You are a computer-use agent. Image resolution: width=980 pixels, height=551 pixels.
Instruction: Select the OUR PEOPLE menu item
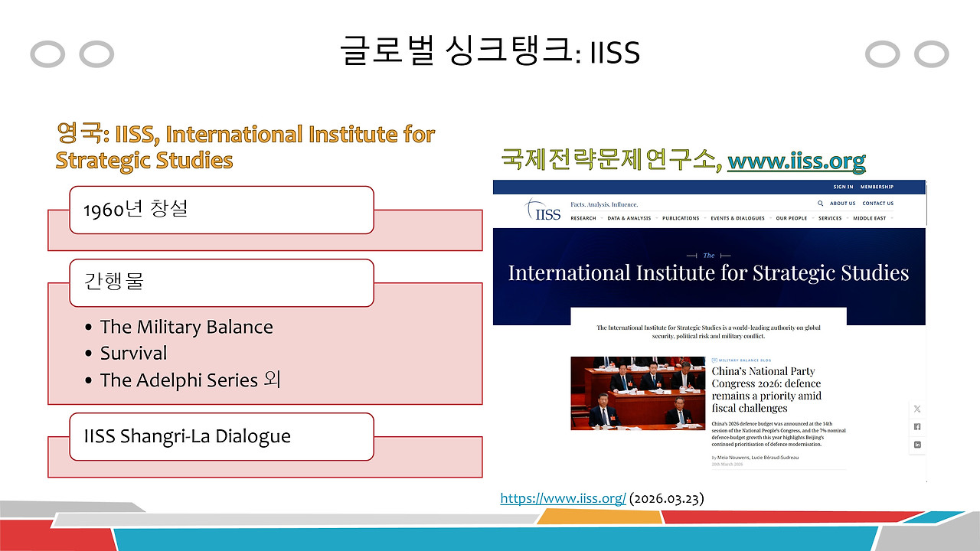click(x=791, y=217)
